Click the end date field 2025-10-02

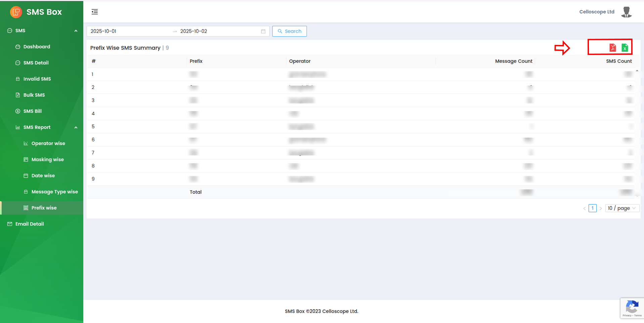(x=215, y=31)
